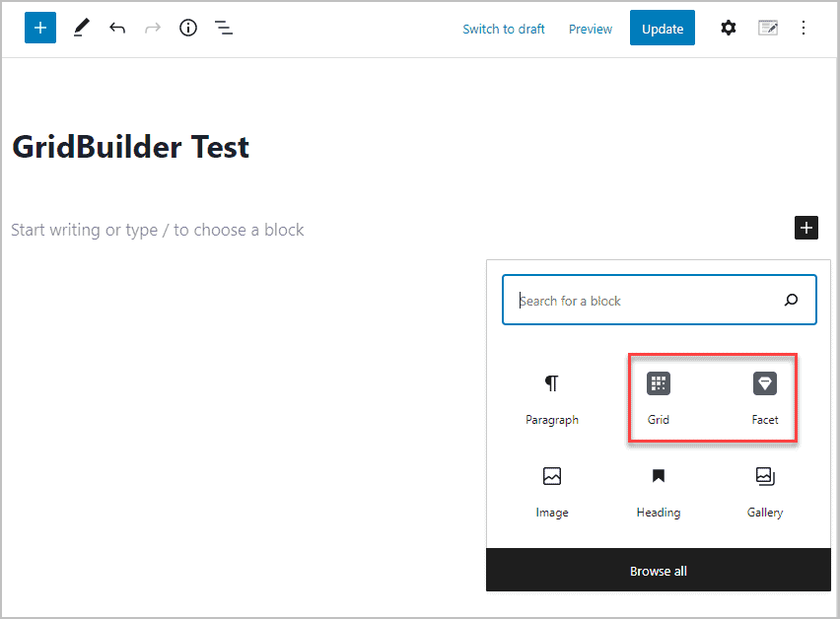
Task: Click the blue block inserter plus button
Action: point(40,29)
